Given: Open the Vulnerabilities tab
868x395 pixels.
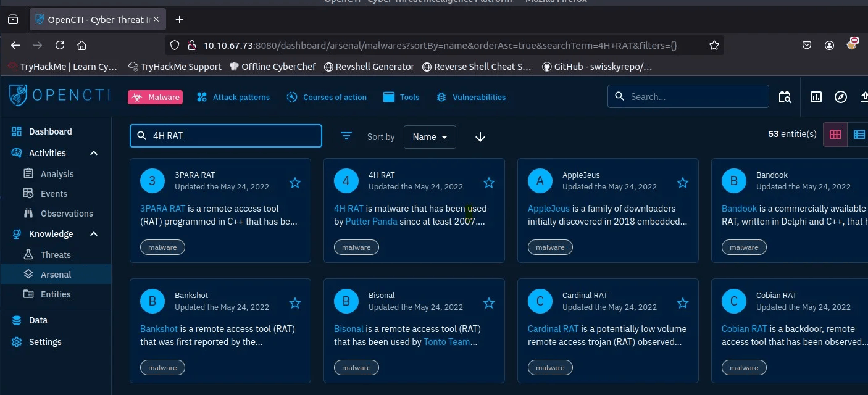Looking at the screenshot, I should click(x=471, y=97).
